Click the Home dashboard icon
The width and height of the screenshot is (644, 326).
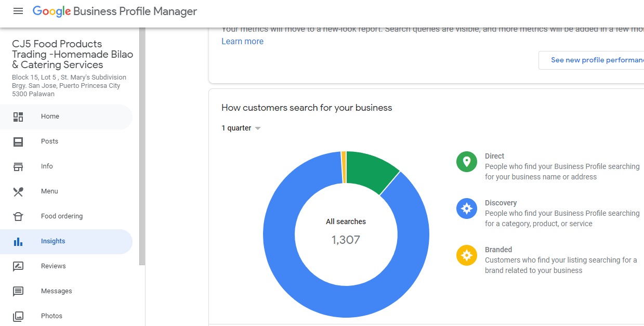tap(18, 116)
